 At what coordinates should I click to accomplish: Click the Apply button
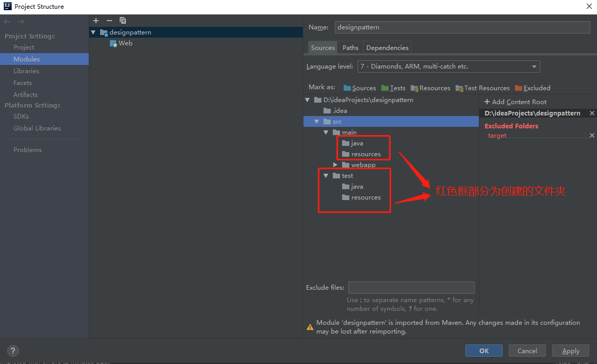pos(570,351)
